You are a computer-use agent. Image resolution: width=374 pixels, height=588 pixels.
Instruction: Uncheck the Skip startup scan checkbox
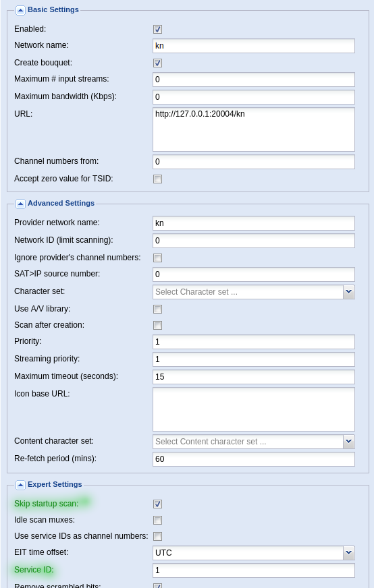coord(158,504)
